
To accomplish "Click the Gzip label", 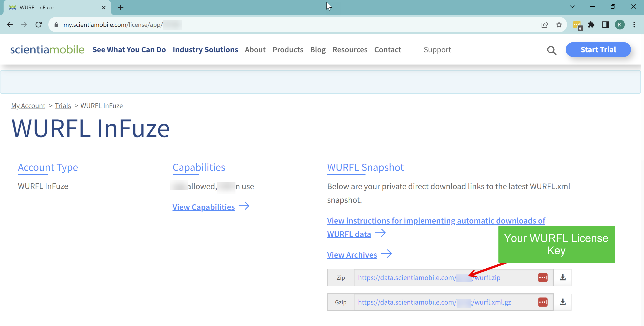I will pos(341,302).
